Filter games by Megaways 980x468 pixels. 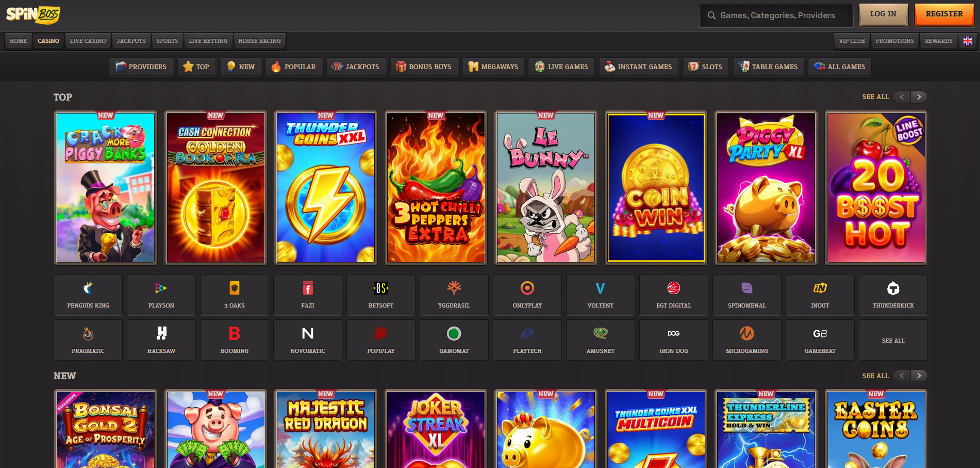[493, 67]
